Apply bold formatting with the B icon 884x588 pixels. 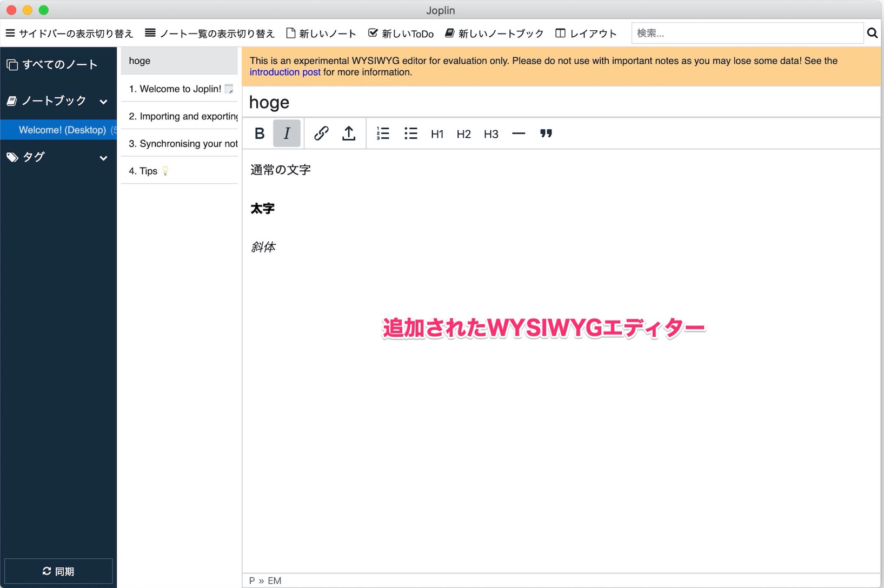tap(259, 133)
